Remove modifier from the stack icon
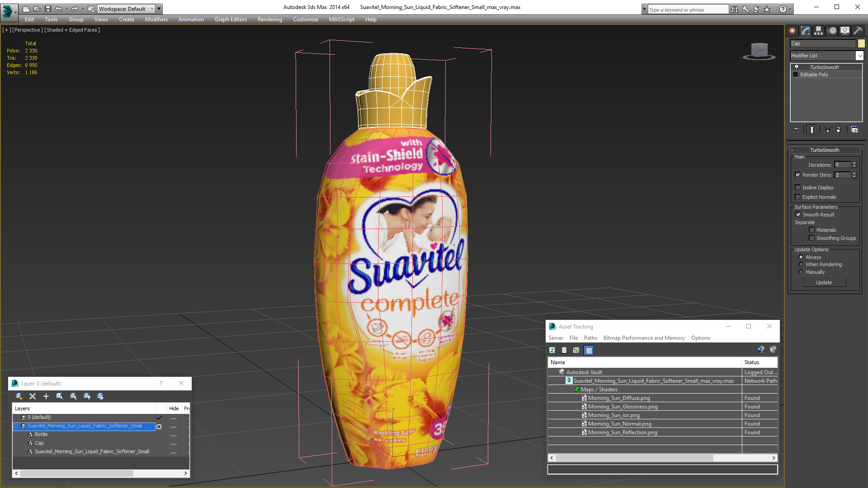 tap(839, 130)
